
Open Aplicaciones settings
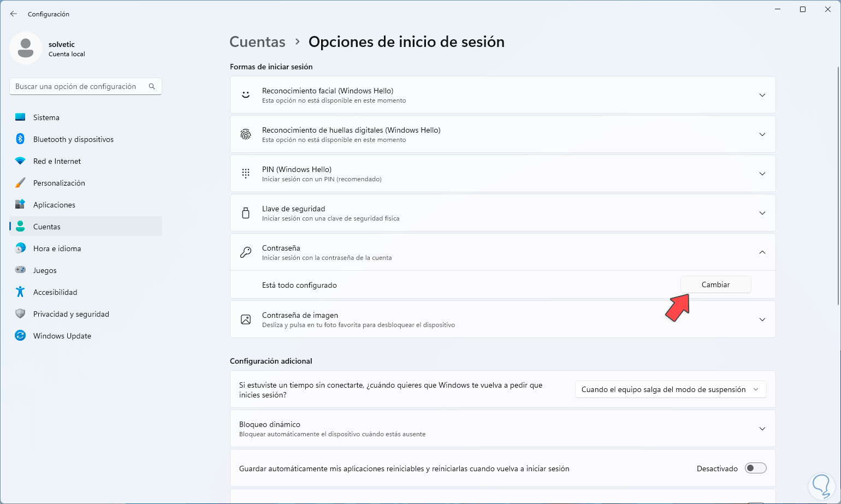coord(86,205)
